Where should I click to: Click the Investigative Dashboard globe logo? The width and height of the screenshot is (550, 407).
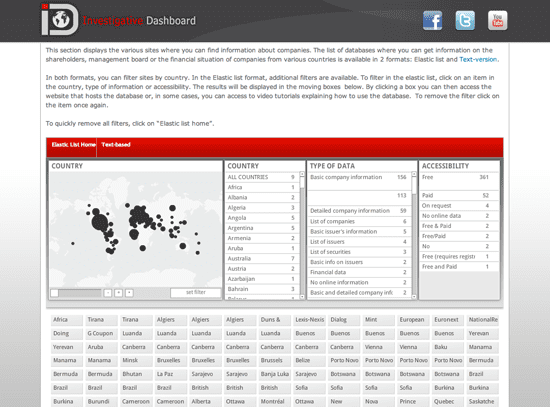(x=60, y=20)
